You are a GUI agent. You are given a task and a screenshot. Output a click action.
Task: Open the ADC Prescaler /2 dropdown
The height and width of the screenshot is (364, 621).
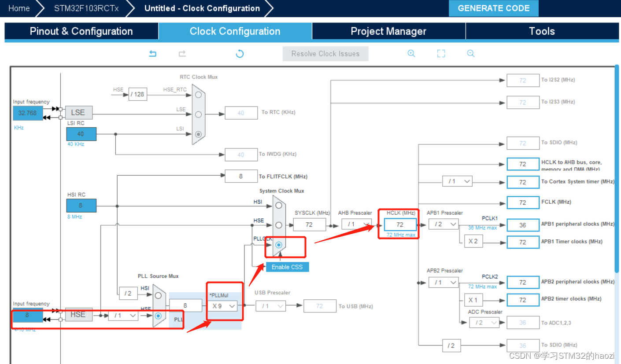tap(484, 323)
